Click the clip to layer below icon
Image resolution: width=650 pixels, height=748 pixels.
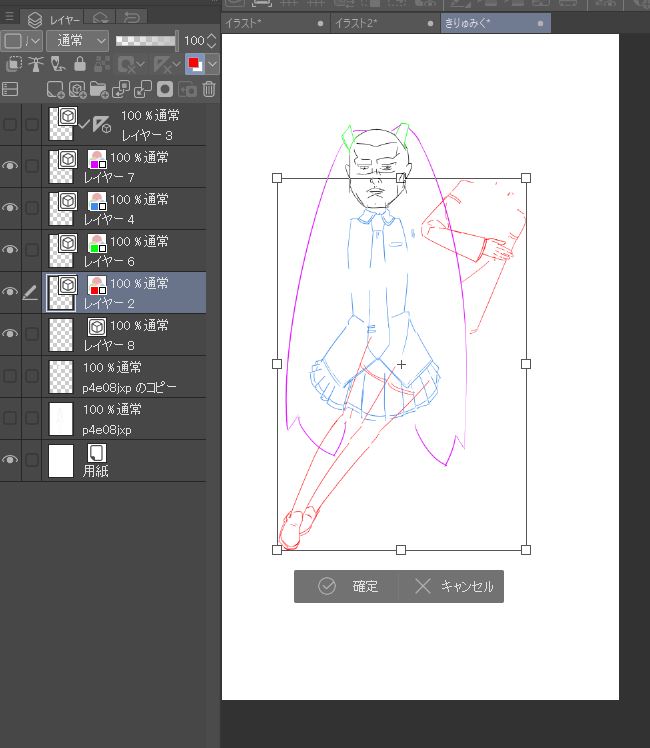point(12,64)
